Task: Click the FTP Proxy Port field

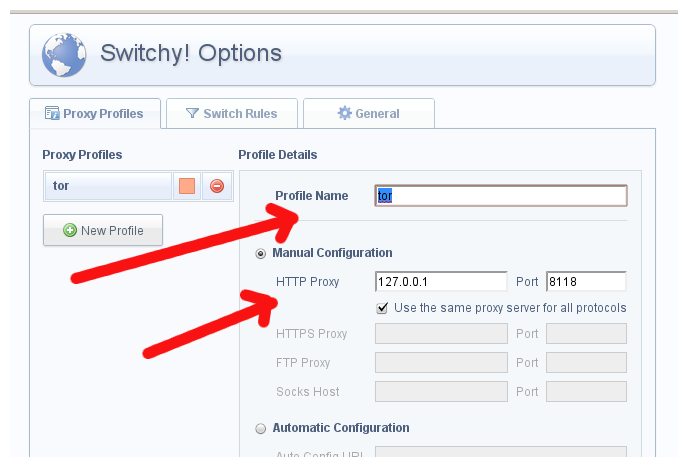Action: (586, 363)
